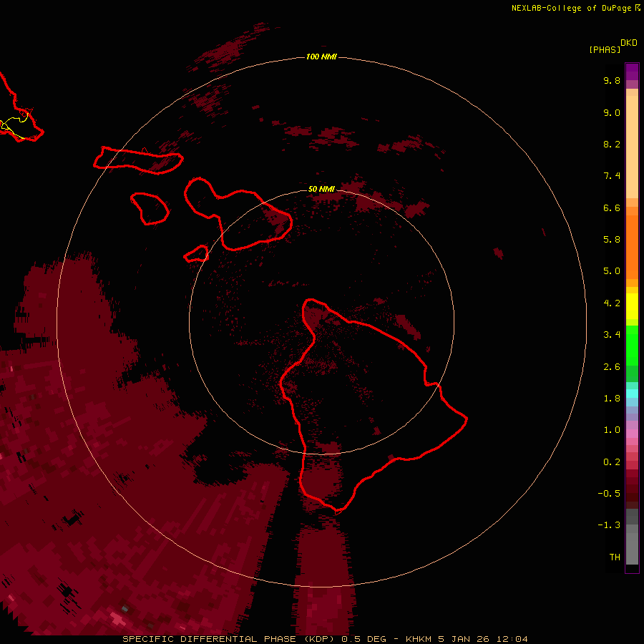Click the Specific Differential Phase caption text

(x=325, y=639)
